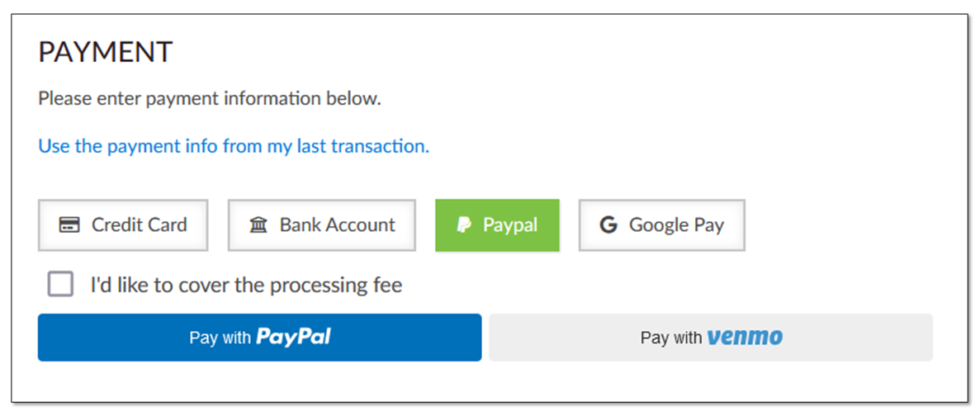Select Credit Card payment method
Image resolution: width=980 pixels, height=416 pixels.
pyautogui.click(x=123, y=225)
